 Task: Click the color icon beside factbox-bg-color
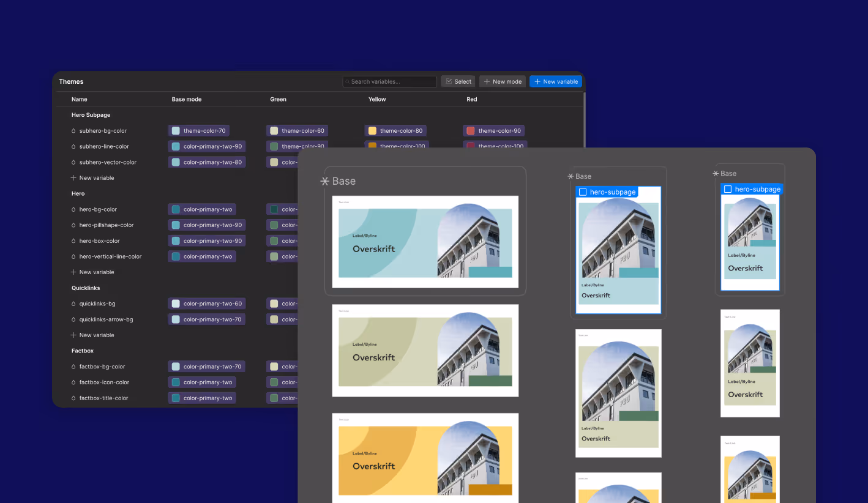[73, 367]
